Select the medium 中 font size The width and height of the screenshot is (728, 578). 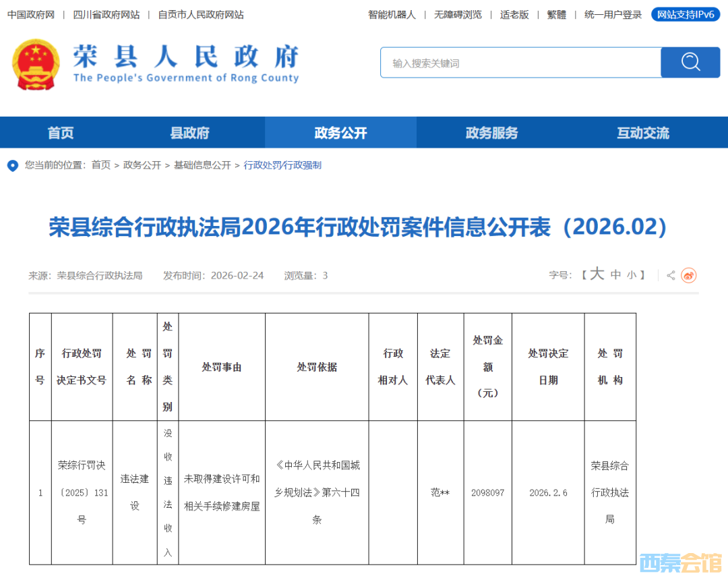coord(615,275)
